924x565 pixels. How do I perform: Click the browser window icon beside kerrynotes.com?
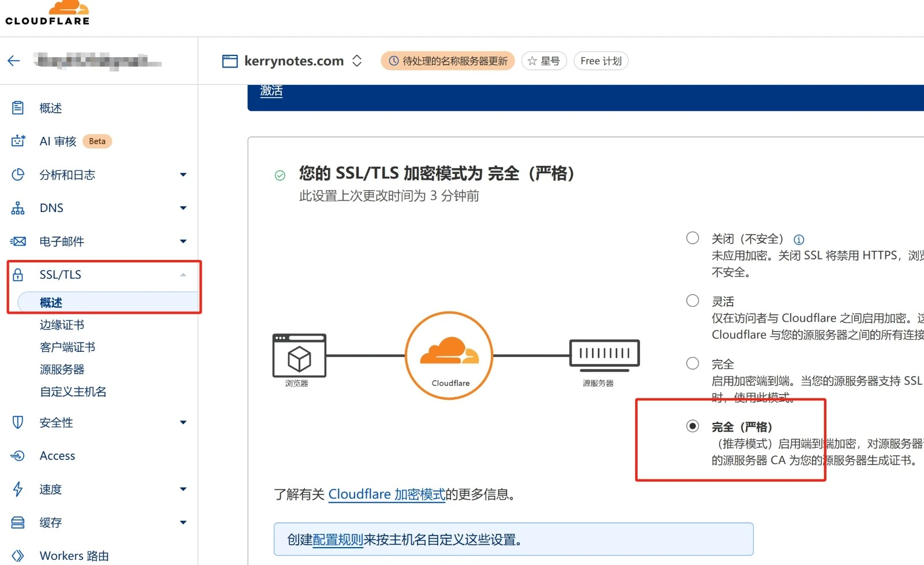pyautogui.click(x=230, y=61)
